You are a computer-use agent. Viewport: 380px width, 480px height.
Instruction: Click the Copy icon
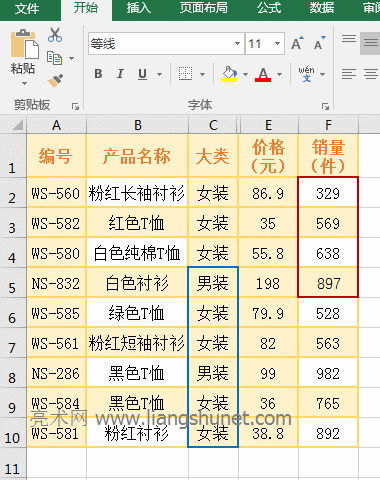click(x=54, y=58)
